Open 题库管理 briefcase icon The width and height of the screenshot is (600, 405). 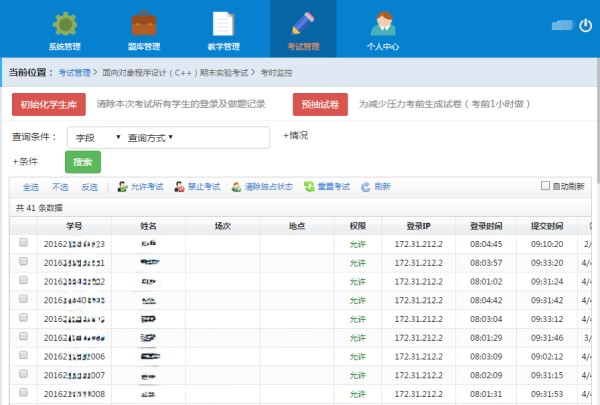(144, 23)
